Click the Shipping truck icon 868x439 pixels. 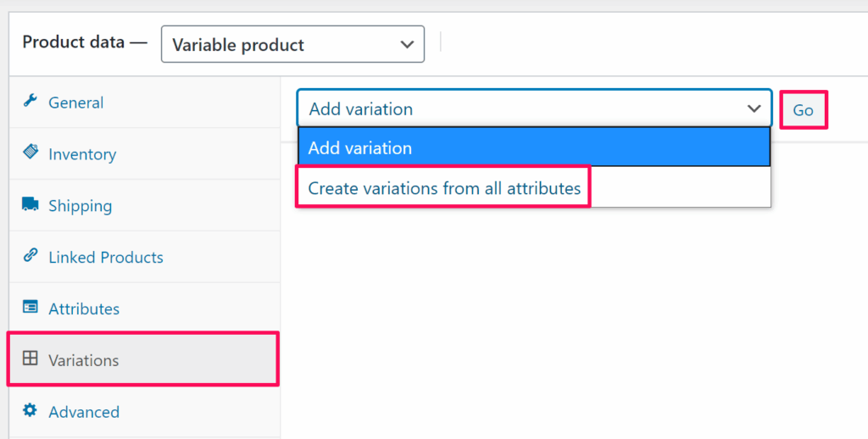tap(31, 204)
